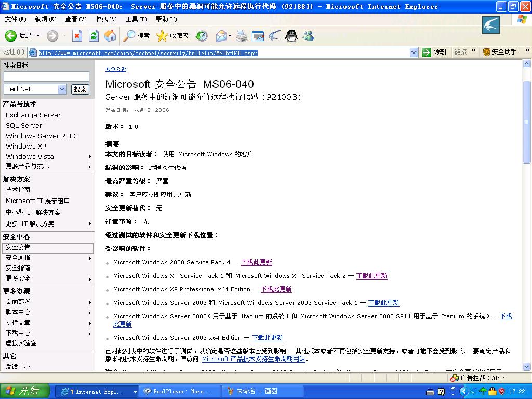
Task: Click in the sidebar search text field
Action: [46, 76]
